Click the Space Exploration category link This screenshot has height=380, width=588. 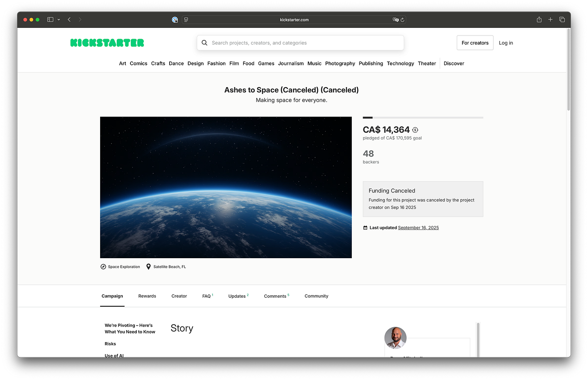coord(124,267)
